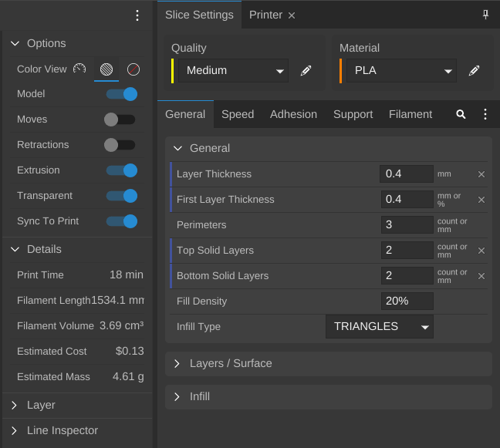Click the Color View label

(x=42, y=69)
